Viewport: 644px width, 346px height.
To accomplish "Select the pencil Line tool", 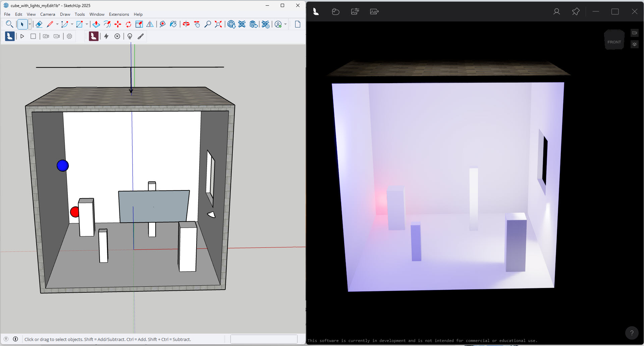I will (x=50, y=24).
